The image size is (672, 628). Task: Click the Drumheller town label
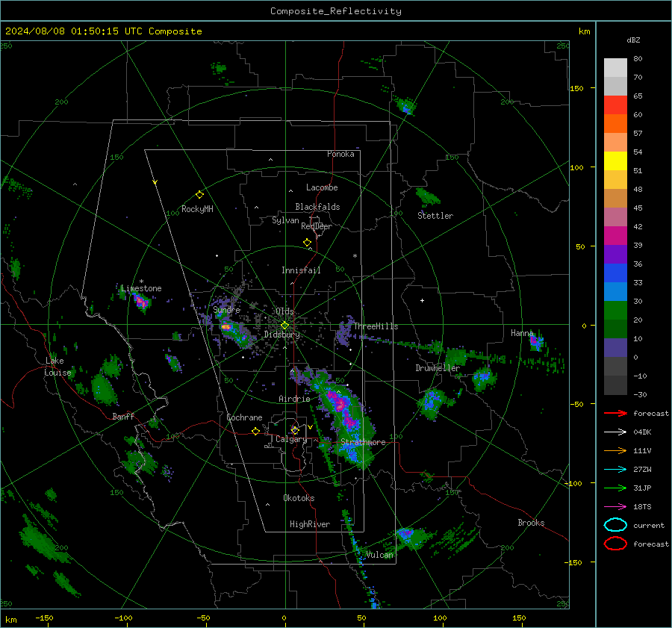coord(438,368)
